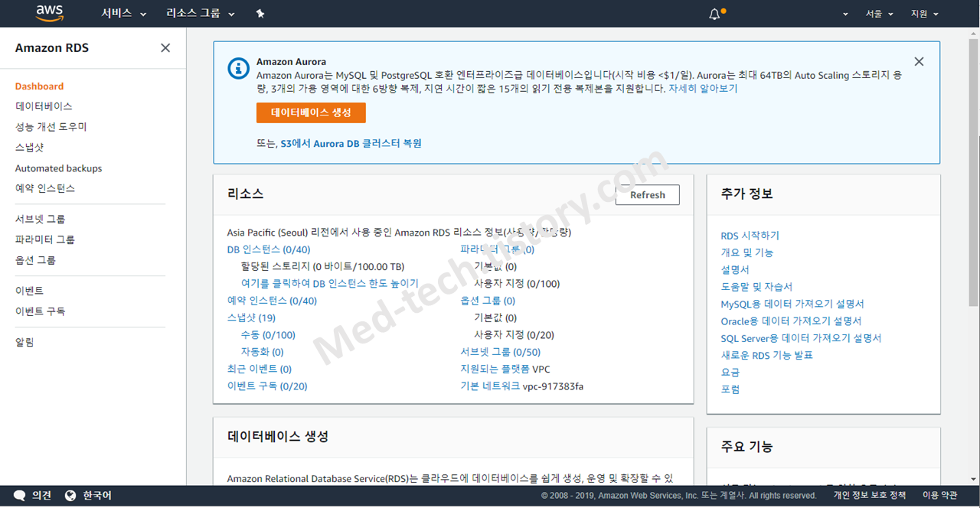Open 서브넷 그룹 (0/50) resource link

click(x=500, y=352)
